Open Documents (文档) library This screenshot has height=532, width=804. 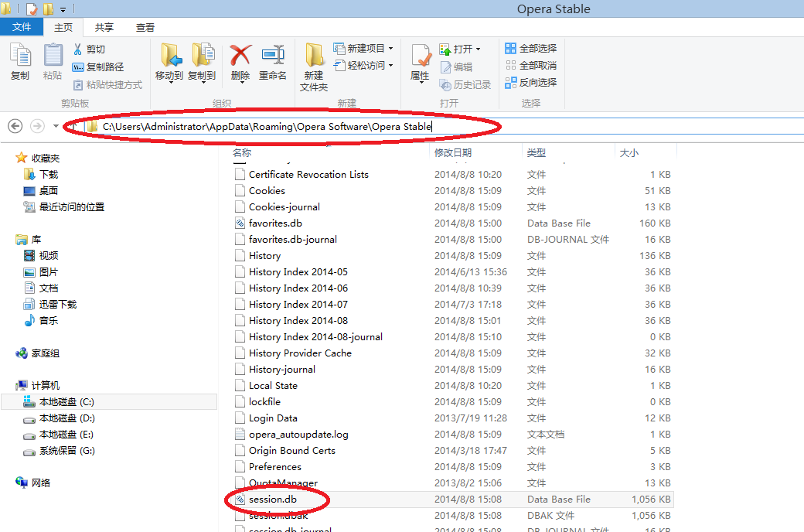[41, 288]
